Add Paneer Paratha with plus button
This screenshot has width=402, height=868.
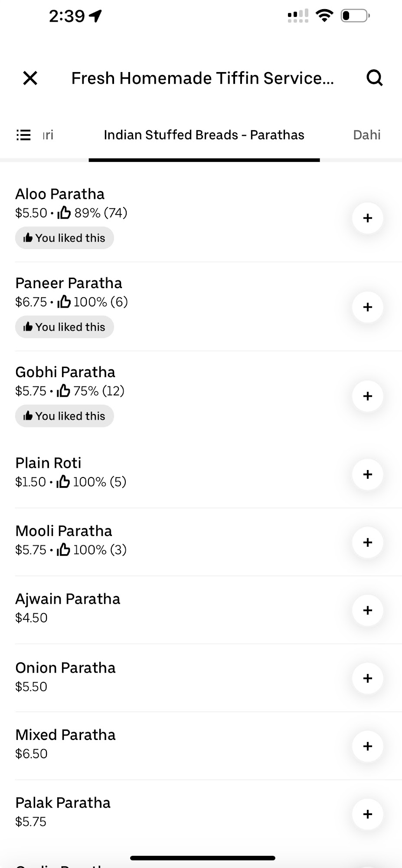367,307
